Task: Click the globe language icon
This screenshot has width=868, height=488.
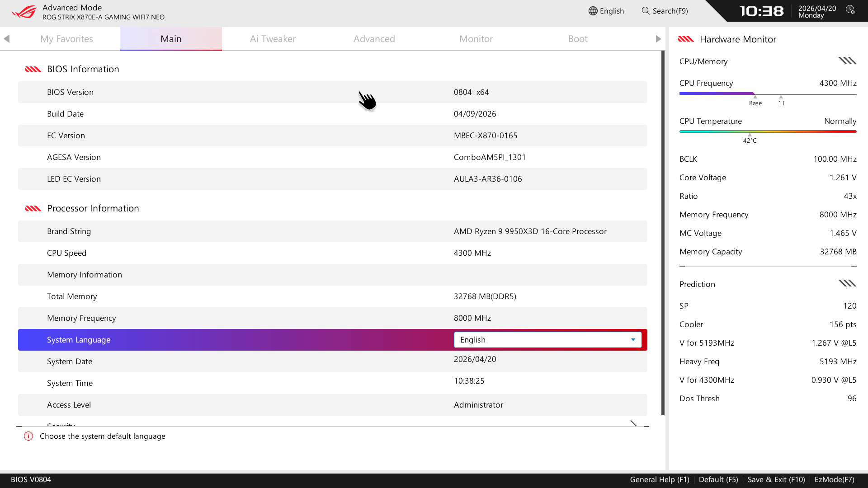Action: pyautogui.click(x=593, y=11)
